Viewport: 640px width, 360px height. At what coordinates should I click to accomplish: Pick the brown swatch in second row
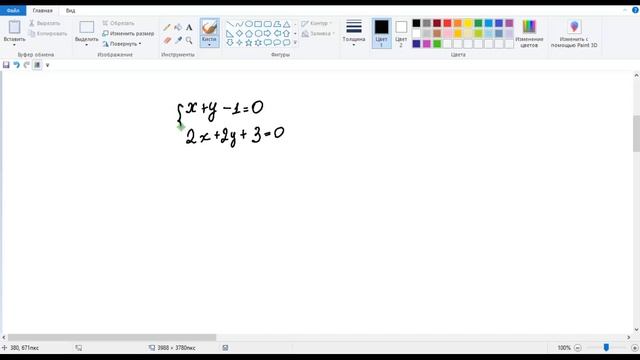(x=437, y=33)
